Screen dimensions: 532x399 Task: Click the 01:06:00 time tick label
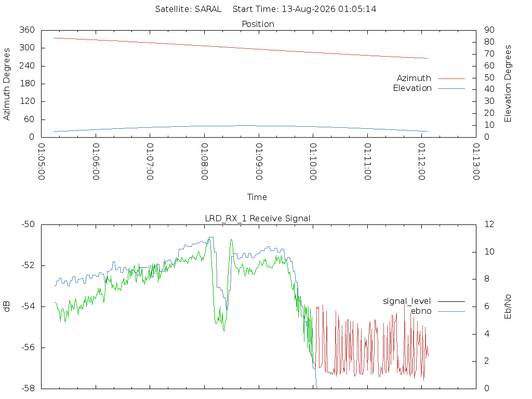click(96, 162)
